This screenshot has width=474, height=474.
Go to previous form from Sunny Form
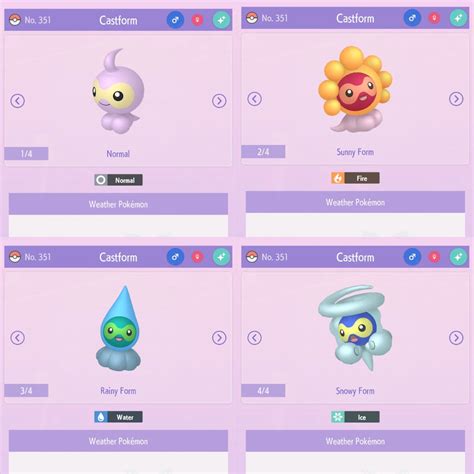click(255, 99)
